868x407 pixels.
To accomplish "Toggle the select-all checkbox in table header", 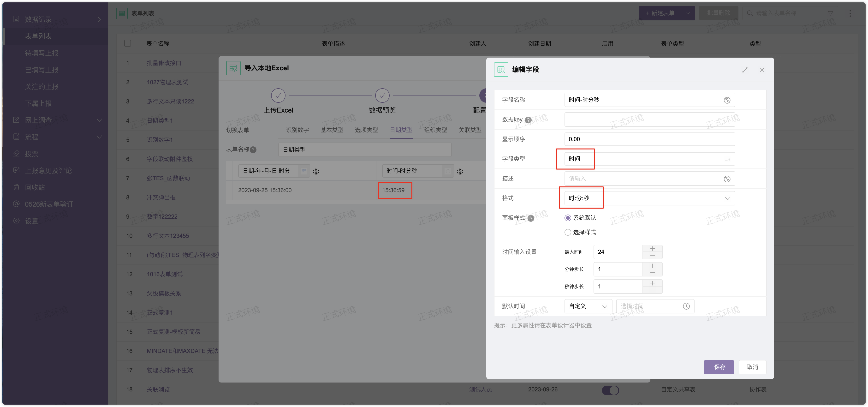I will click(127, 43).
